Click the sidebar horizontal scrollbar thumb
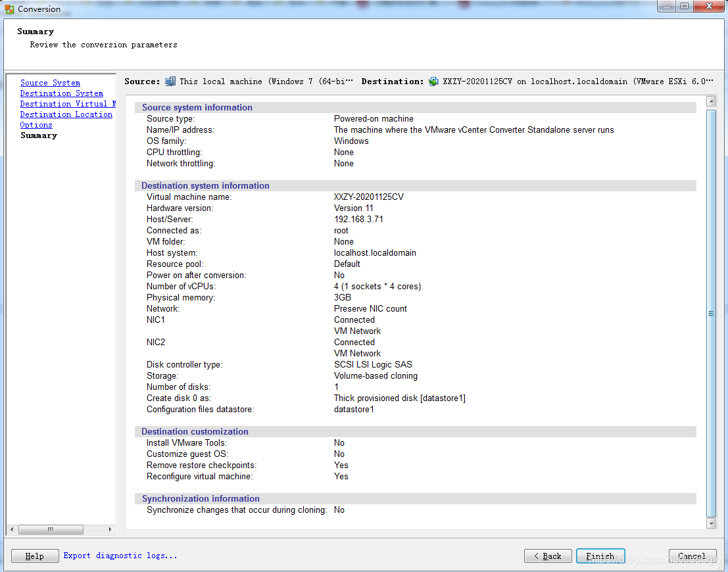 coord(51,529)
